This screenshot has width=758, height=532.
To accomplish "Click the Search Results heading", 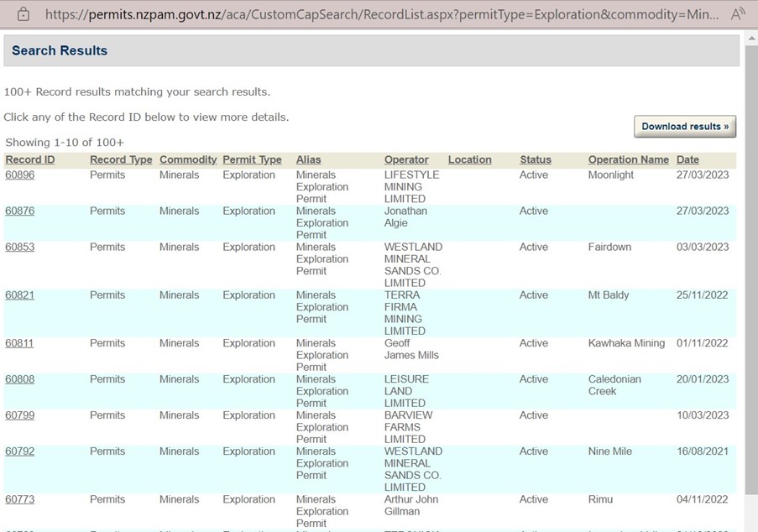I will tap(60, 50).
